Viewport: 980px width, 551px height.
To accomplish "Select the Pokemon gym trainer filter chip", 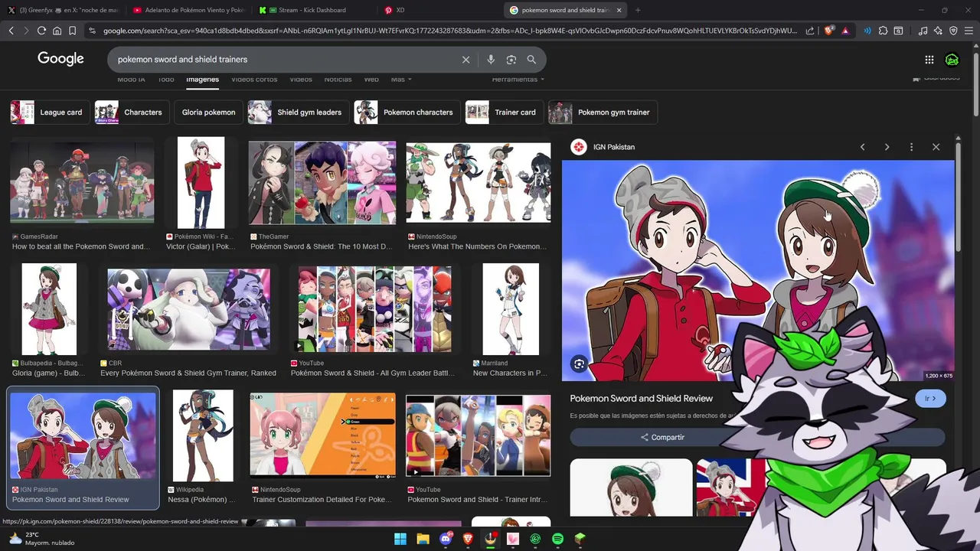I will point(603,112).
